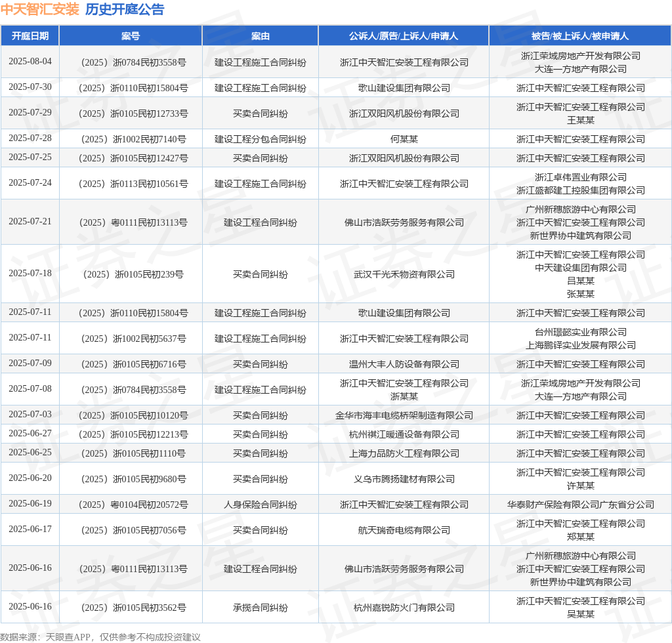Select the date cell 2025-07-18
672x643 pixels.
(x=30, y=274)
